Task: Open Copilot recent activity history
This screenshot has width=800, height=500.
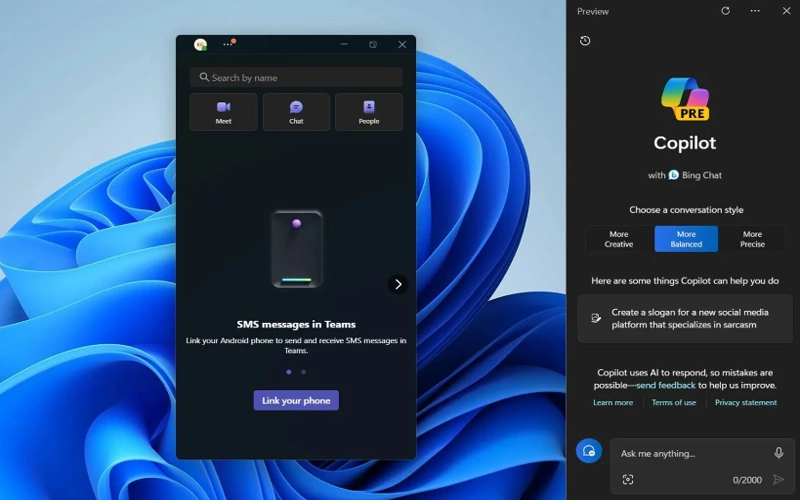Action: click(x=585, y=41)
